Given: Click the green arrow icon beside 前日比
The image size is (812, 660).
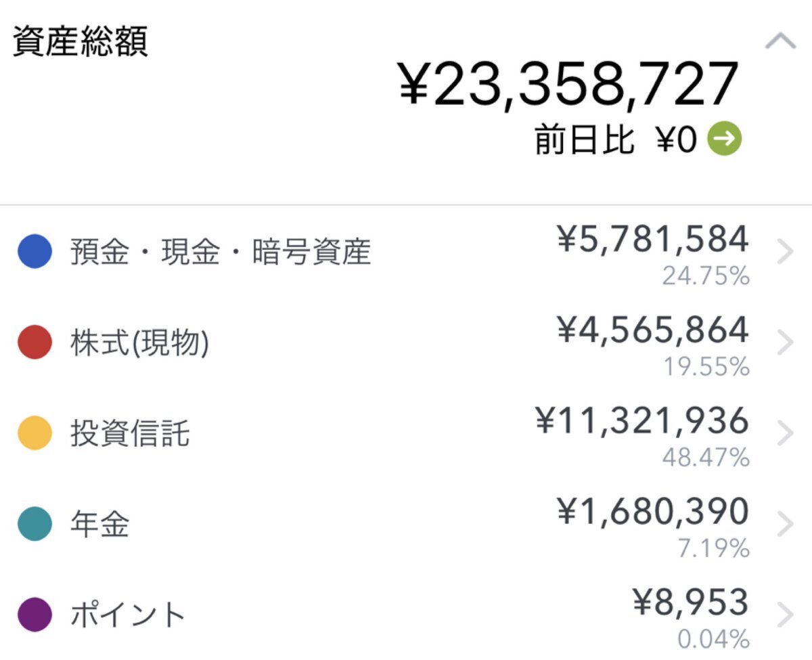Looking at the screenshot, I should point(724,139).
